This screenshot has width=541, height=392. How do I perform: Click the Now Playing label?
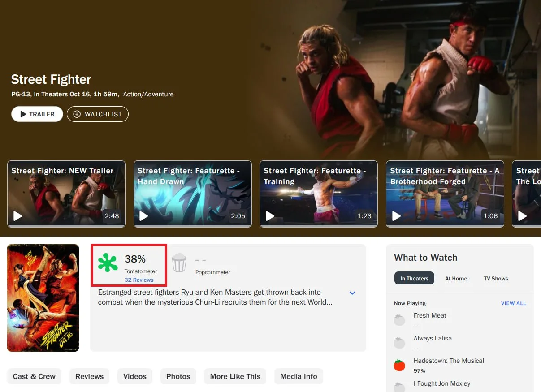(410, 303)
